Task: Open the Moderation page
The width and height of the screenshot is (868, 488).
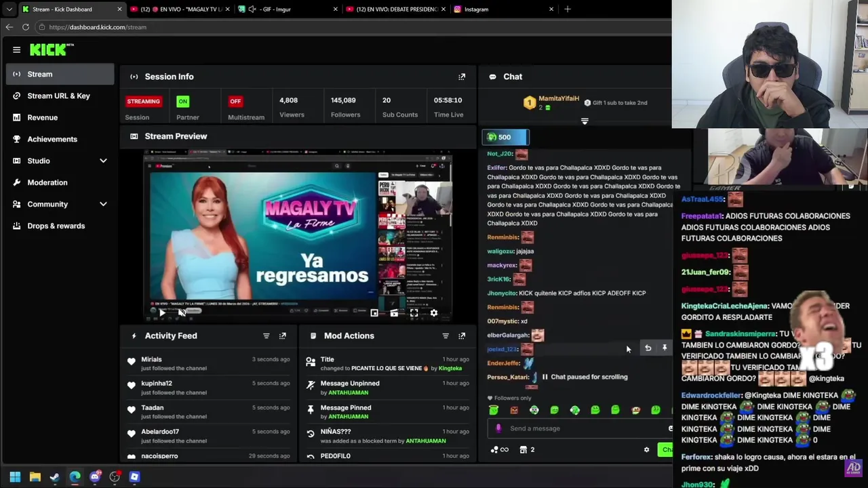Action: click(x=60, y=182)
